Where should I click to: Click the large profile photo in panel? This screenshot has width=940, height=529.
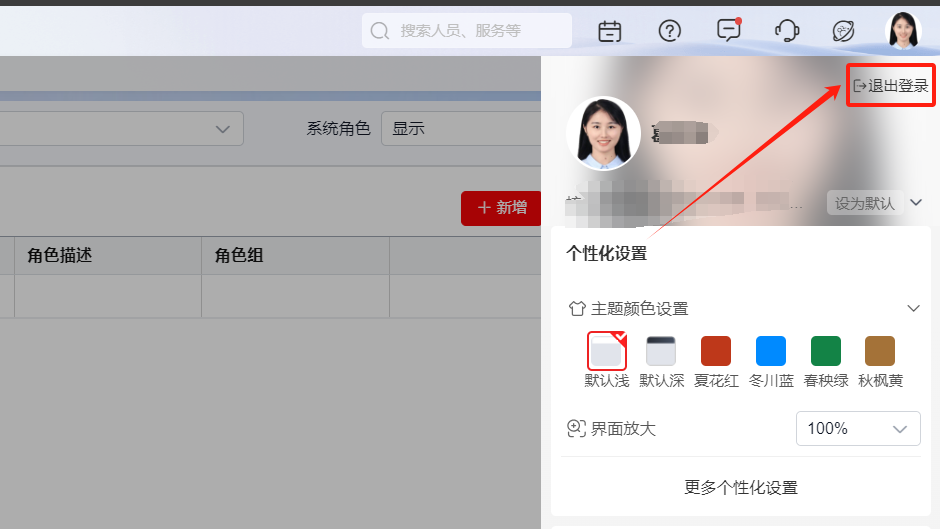(603, 133)
